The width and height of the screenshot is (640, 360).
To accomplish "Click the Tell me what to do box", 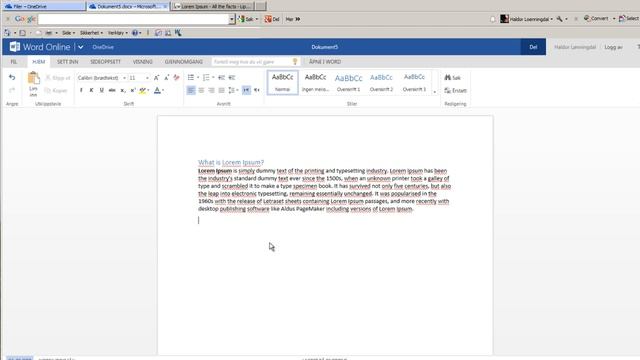I will click(x=256, y=62).
